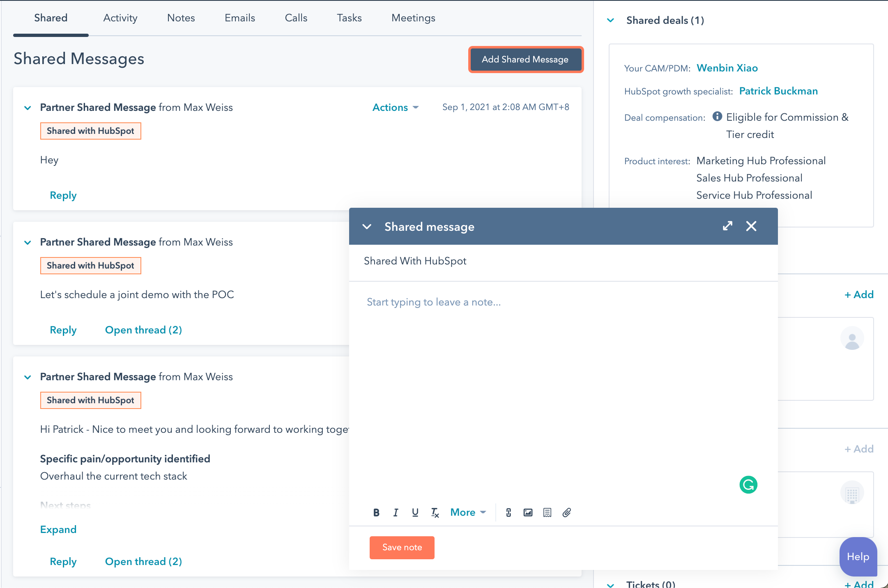888x588 pixels.
Task: Switch to the Activity tab
Action: [x=120, y=18]
